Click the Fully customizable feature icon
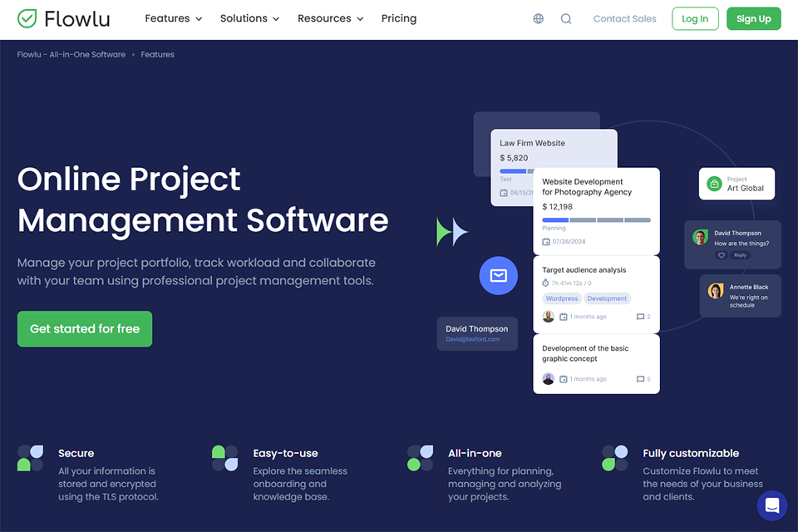This screenshot has width=798, height=532. pyautogui.click(x=615, y=458)
